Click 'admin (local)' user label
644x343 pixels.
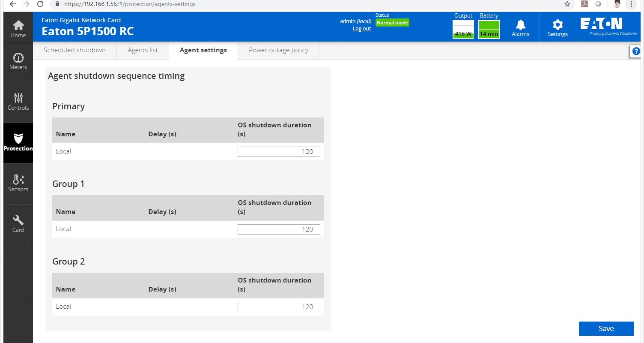355,21
